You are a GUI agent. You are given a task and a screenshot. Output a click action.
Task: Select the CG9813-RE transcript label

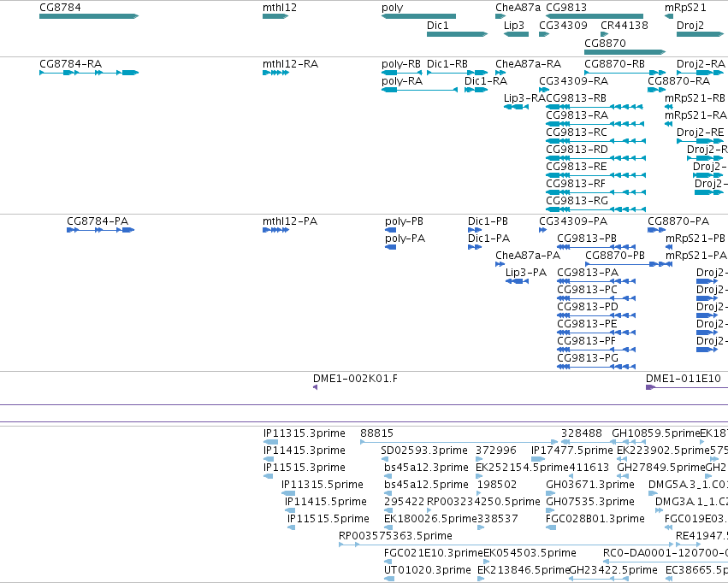[577, 167]
